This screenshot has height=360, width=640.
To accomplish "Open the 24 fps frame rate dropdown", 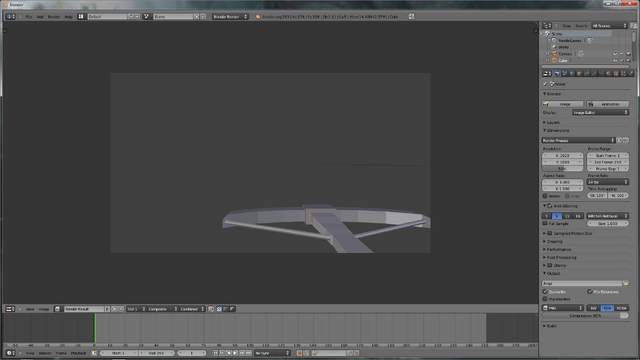I will tap(607, 182).
